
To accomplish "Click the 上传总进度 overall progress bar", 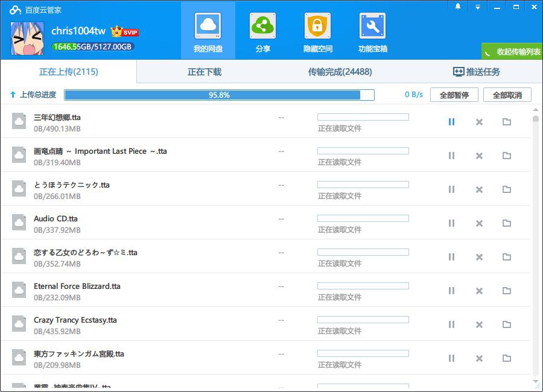I will click(219, 95).
